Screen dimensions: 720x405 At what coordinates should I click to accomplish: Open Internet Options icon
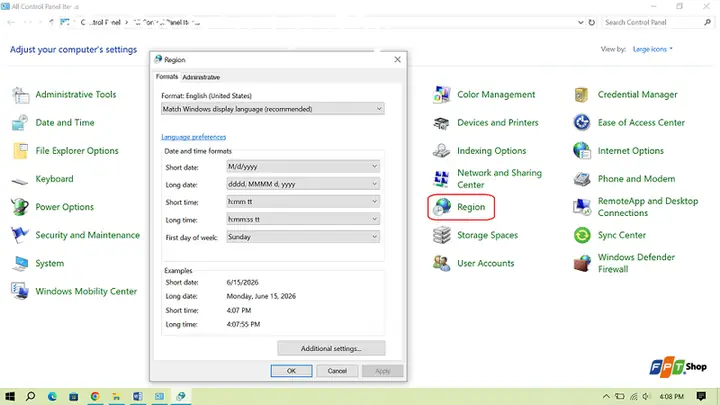tap(582, 151)
